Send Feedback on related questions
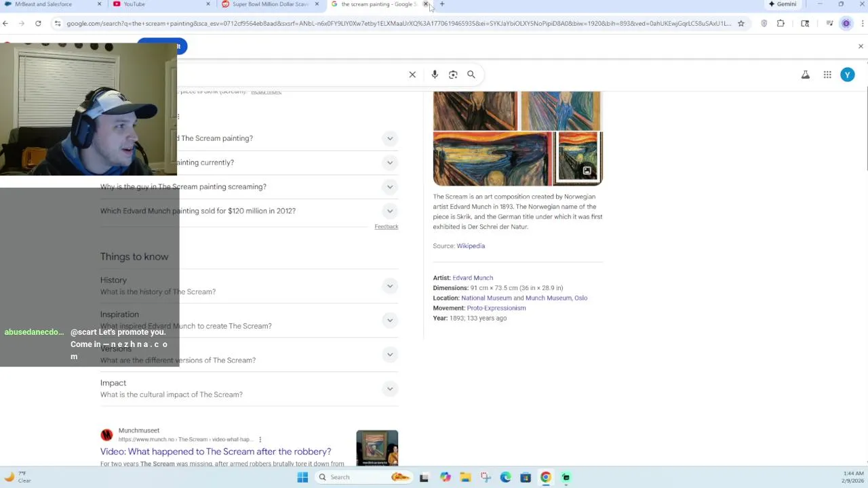 (387, 226)
